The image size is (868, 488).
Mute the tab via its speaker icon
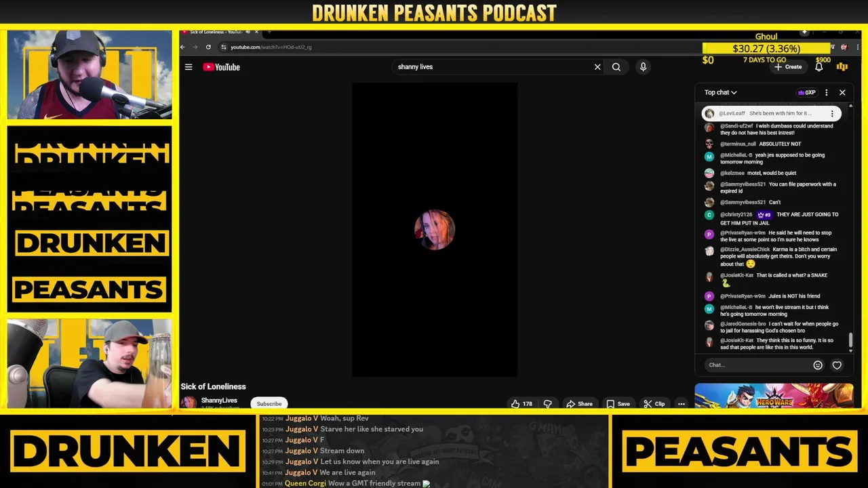click(248, 32)
